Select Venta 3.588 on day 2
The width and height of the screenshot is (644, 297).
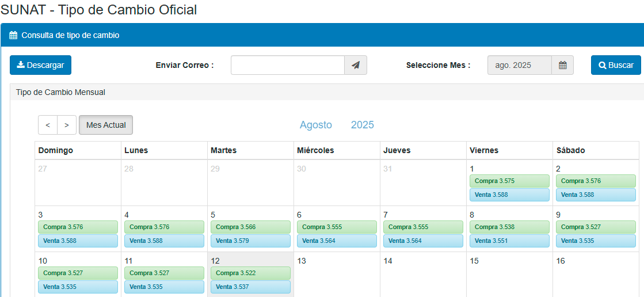point(596,195)
